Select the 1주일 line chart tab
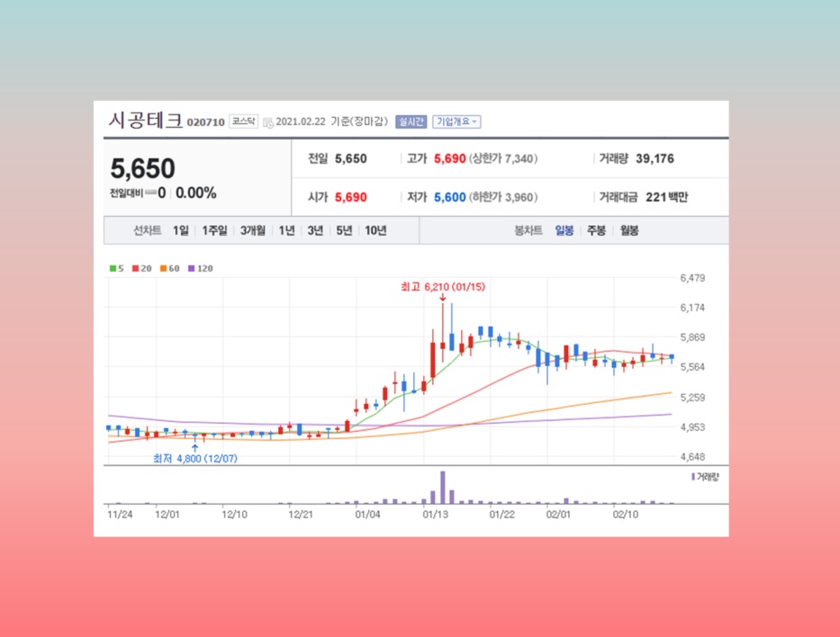The height and width of the screenshot is (637, 840). pos(214,230)
